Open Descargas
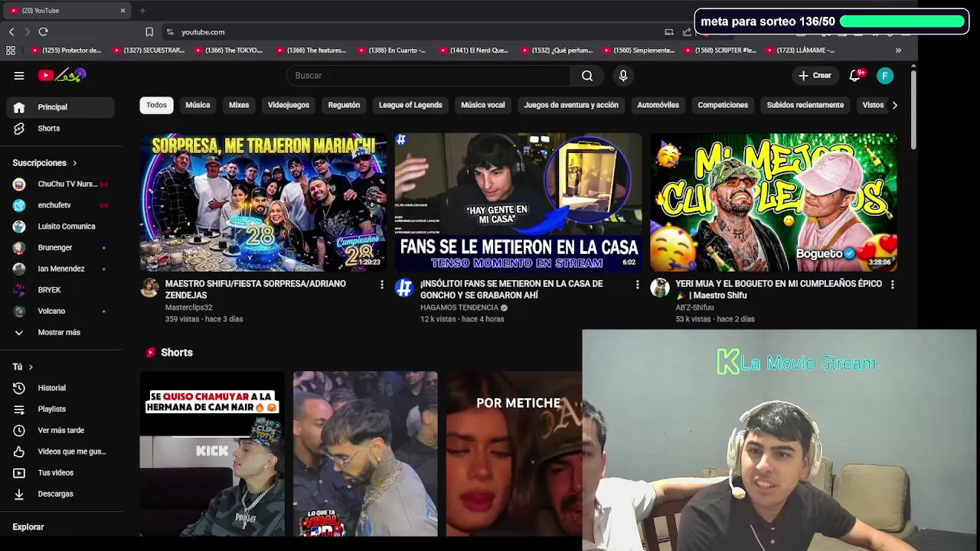Viewport: 980px width, 551px height. (60, 494)
